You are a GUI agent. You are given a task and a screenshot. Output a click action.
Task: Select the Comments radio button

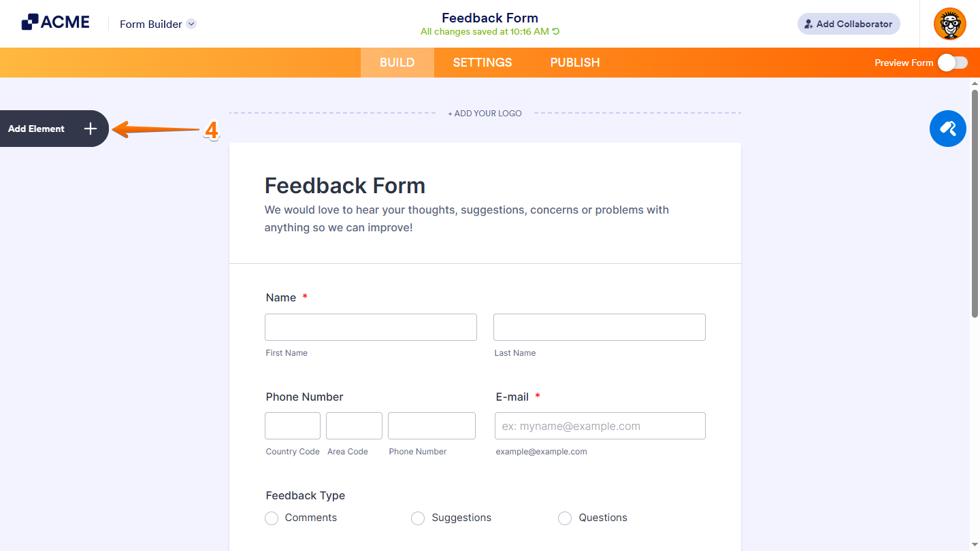tap(272, 518)
